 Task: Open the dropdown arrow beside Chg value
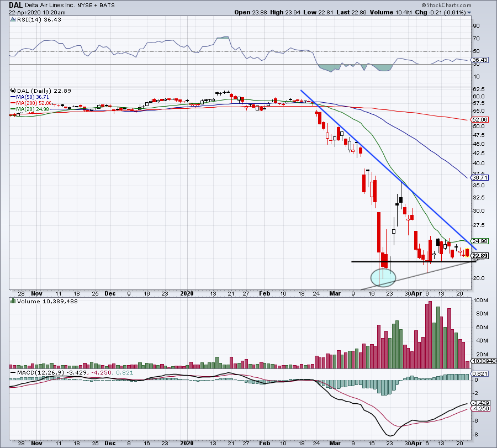[469, 13]
